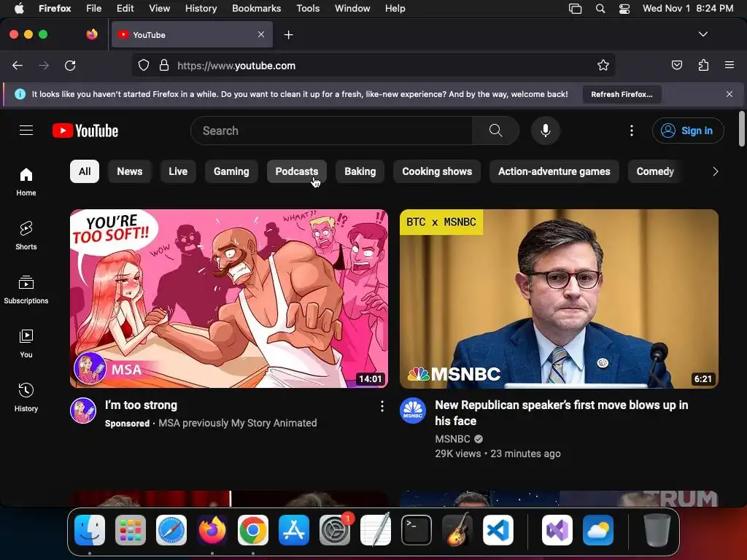Open the History menu in menu bar
The height and width of the screenshot is (560, 747).
pyautogui.click(x=201, y=9)
